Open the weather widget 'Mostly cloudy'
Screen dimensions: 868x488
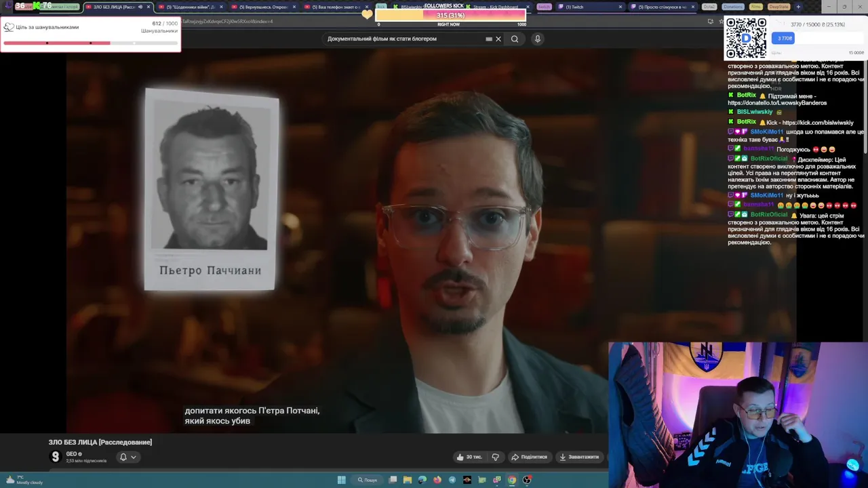pyautogui.click(x=24, y=480)
